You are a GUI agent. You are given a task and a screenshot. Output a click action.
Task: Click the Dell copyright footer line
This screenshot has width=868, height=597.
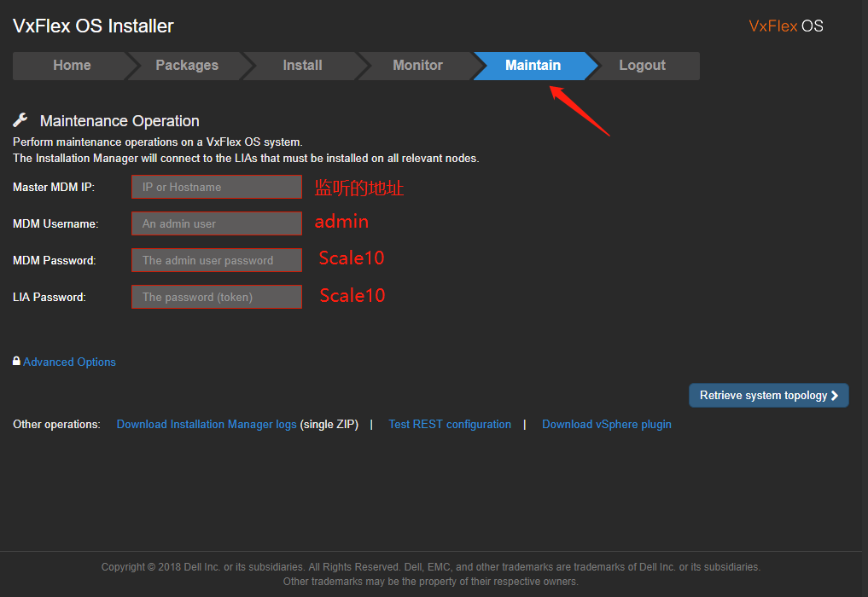[x=431, y=567]
